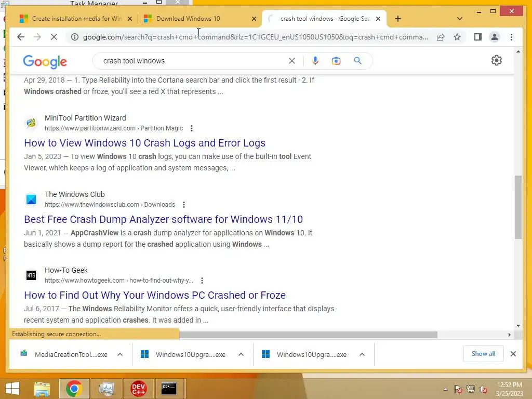Open the Action Center flag icon
This screenshot has width=532, height=399.
pyautogui.click(x=458, y=389)
